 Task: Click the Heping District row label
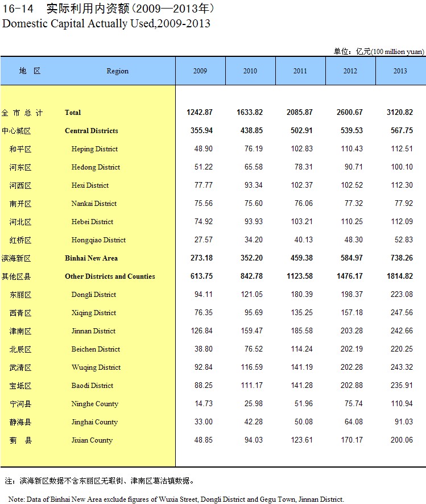point(94,149)
